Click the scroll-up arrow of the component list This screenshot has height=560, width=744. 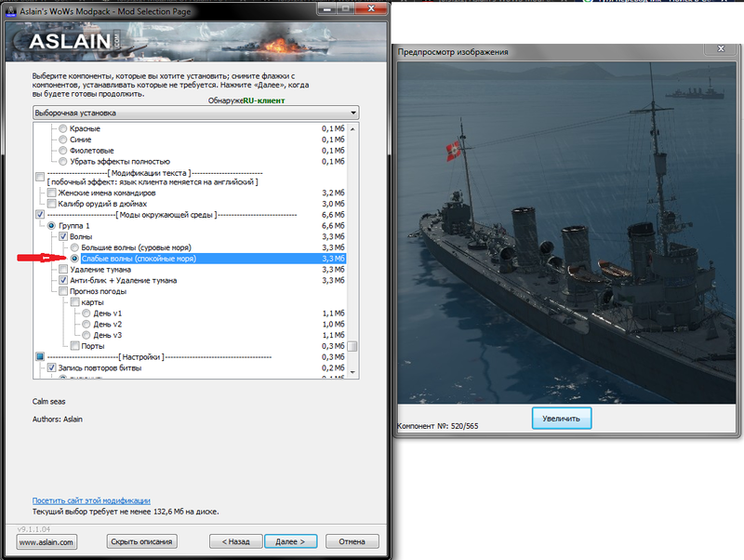pos(353,128)
